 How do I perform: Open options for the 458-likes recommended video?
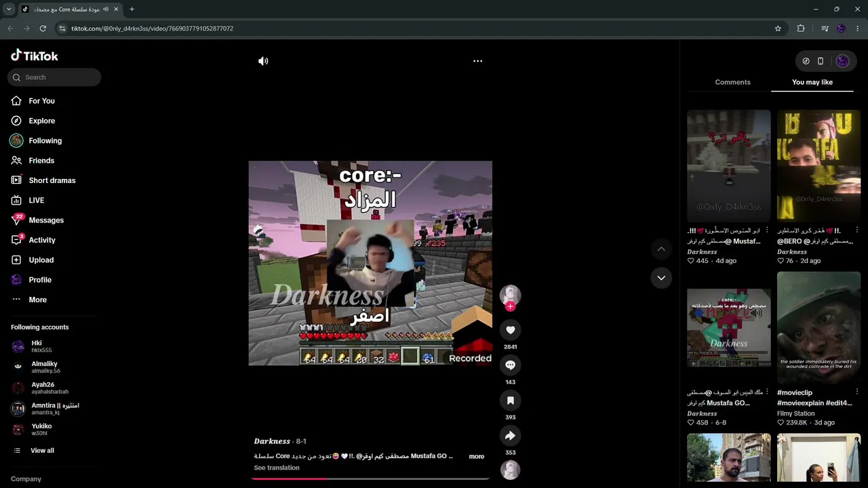click(x=767, y=392)
